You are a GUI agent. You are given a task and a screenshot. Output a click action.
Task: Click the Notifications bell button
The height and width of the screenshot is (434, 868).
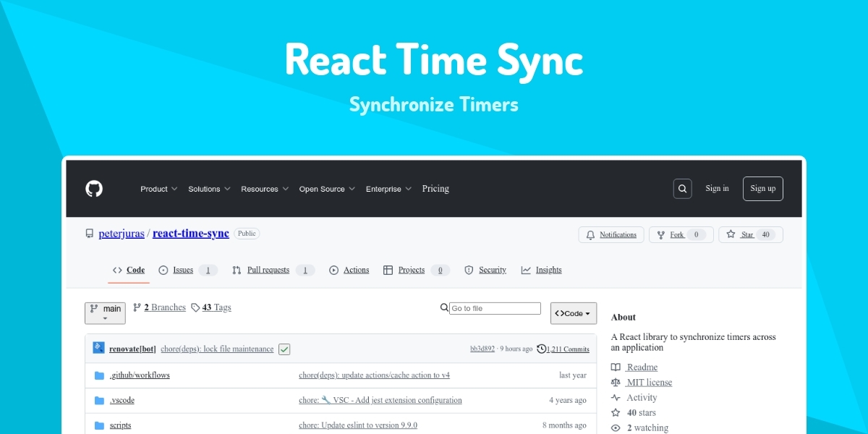pos(611,234)
